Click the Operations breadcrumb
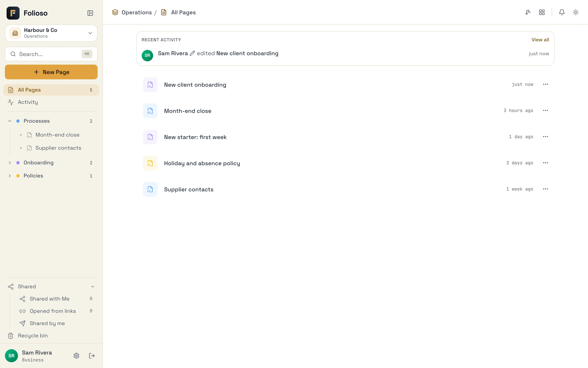Viewport: 588px width, 368px height. (x=137, y=12)
